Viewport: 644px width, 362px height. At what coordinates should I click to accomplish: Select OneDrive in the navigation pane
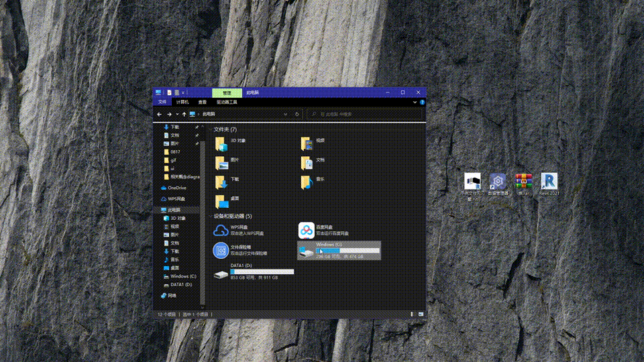point(176,188)
